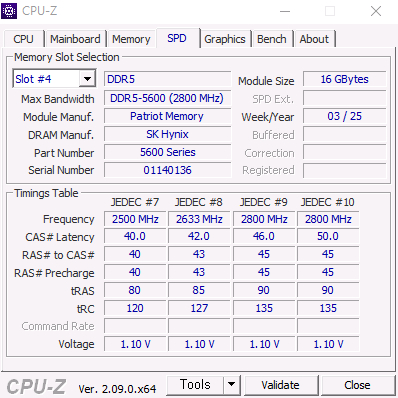Click the empty Buffered field

pyautogui.click(x=345, y=135)
